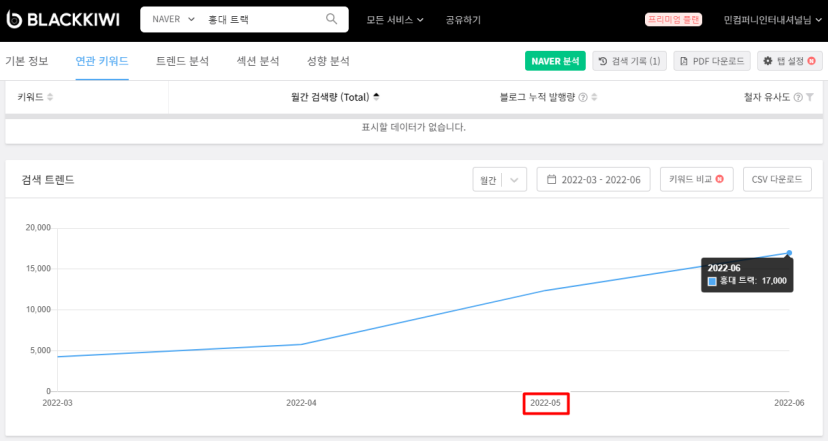This screenshot has height=441, width=828.
Task: Click the 프리미엄 플랜 badge
Action: (x=673, y=20)
